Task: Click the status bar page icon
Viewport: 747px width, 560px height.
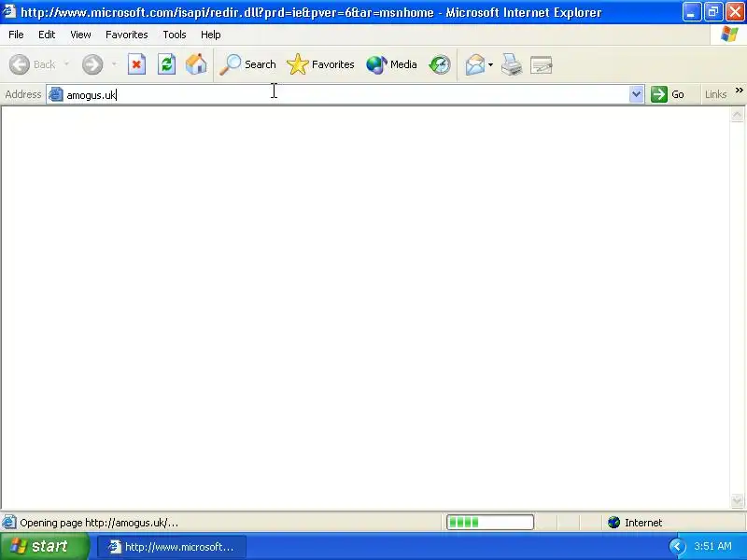Action: tap(9, 523)
